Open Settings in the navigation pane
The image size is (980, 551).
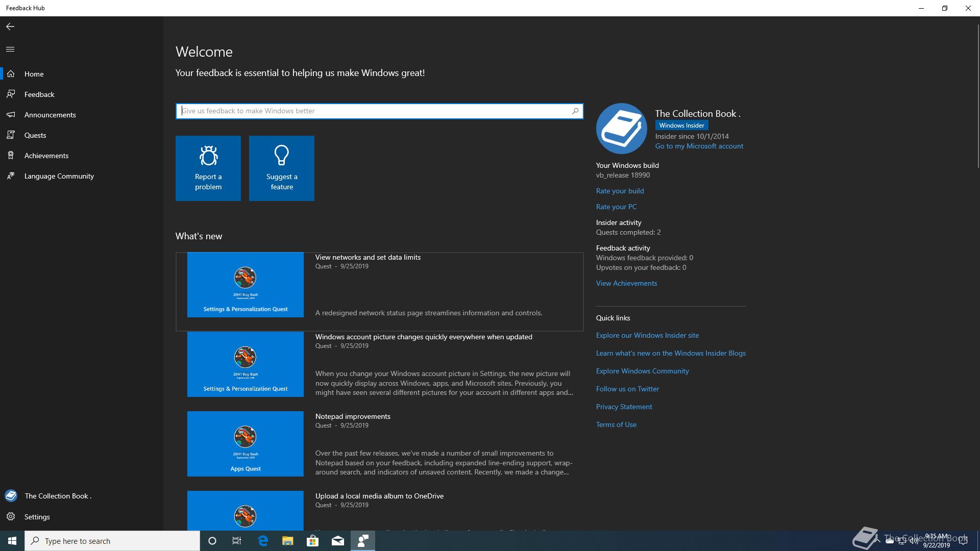(82, 517)
